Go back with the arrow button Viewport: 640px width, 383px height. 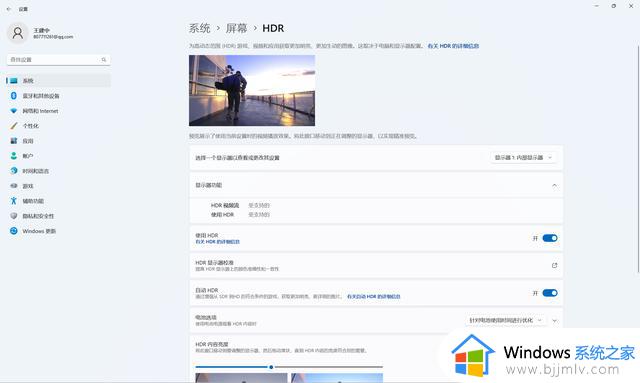pos(9,9)
